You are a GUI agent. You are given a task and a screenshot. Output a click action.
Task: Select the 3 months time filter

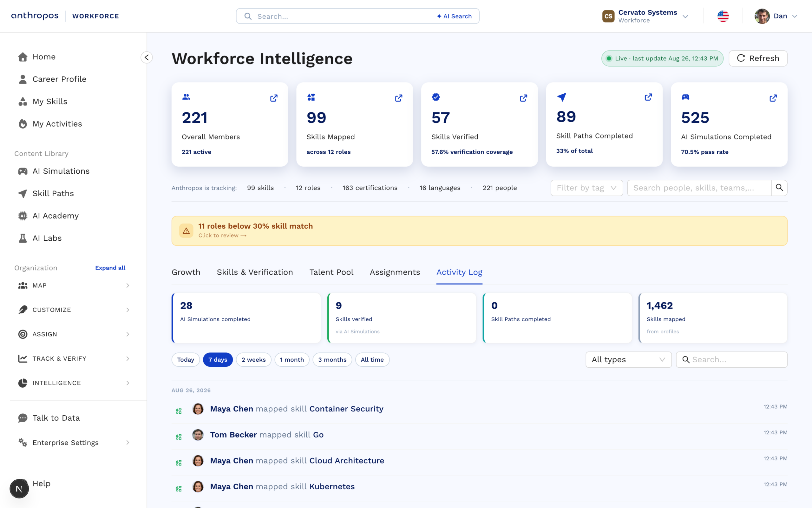332,359
